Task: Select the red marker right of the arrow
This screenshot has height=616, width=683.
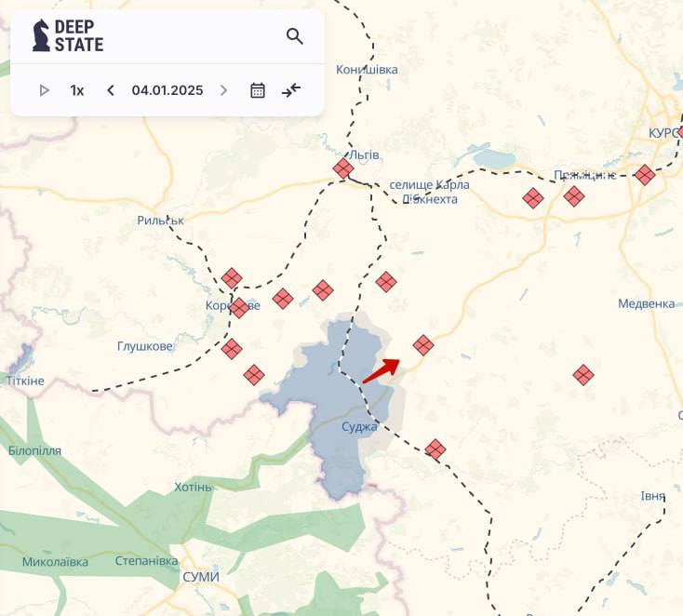Action: click(423, 345)
